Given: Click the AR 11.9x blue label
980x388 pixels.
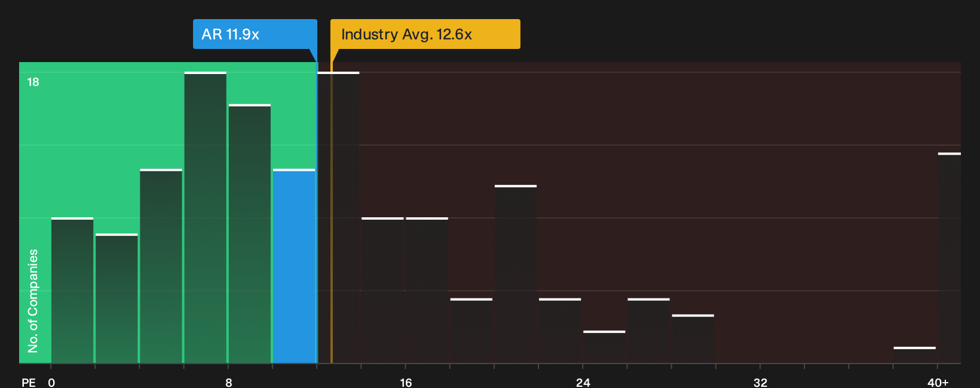Looking at the screenshot, I should tap(255, 34).
